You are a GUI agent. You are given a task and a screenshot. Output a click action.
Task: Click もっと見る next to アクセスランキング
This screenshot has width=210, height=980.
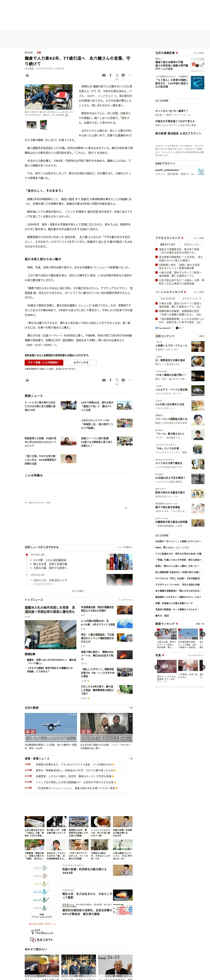pyautogui.click(x=199, y=238)
